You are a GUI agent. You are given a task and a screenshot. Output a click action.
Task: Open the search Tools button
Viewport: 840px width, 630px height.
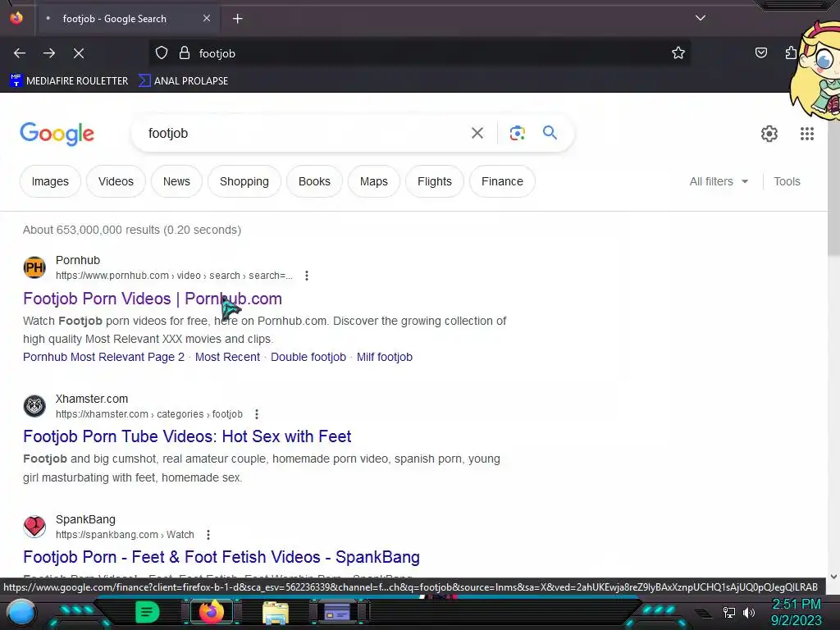tap(787, 181)
